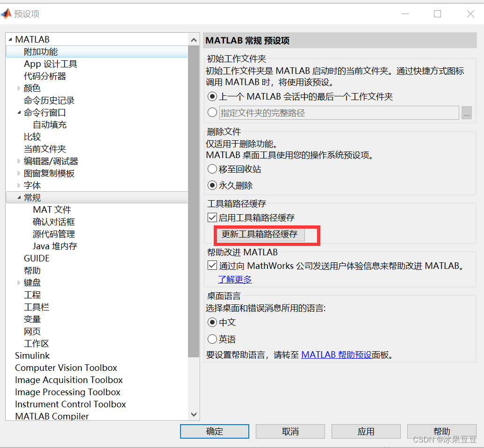Click the 应用 button

tap(366, 431)
